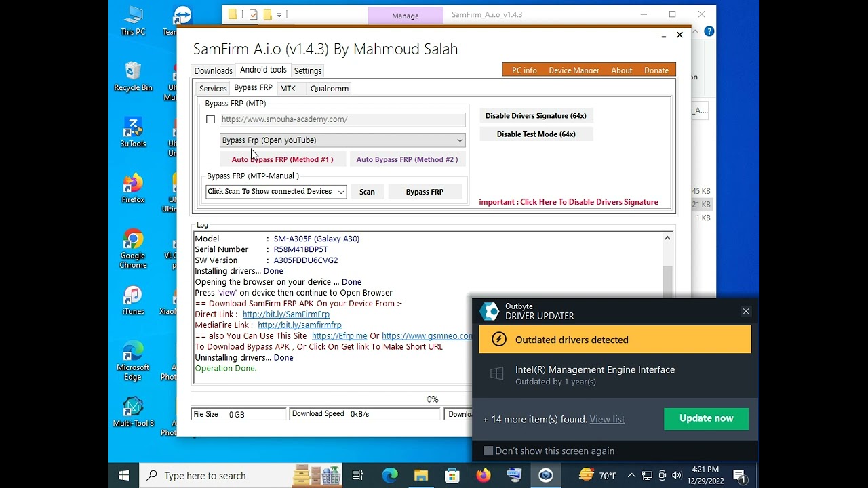
Task: Click important Disable Drivers Signature notice
Action: (568, 202)
